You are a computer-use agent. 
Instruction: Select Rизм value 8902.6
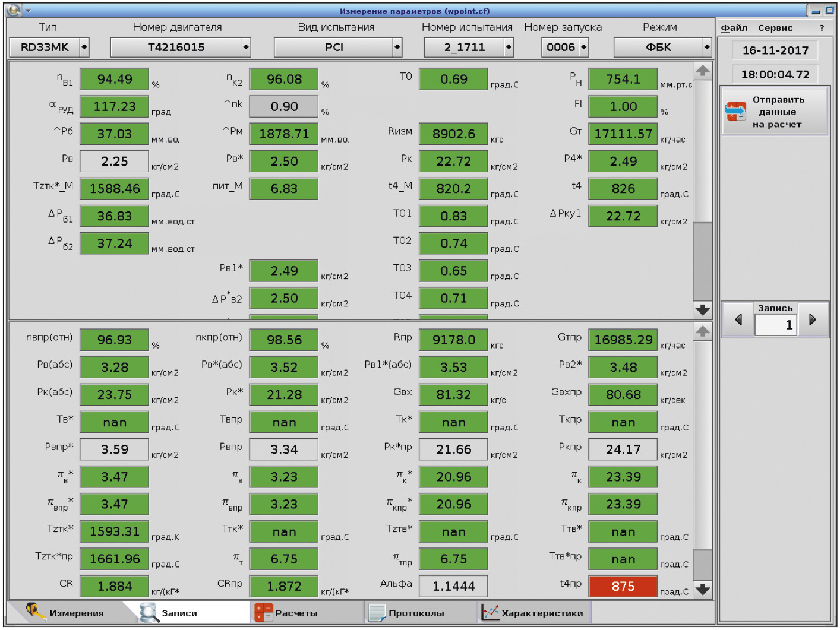click(x=453, y=134)
